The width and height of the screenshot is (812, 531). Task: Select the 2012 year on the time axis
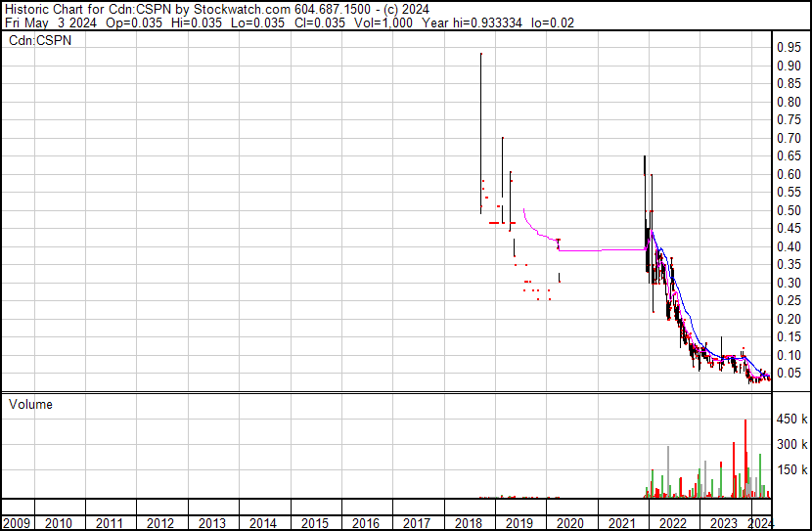[x=161, y=523]
